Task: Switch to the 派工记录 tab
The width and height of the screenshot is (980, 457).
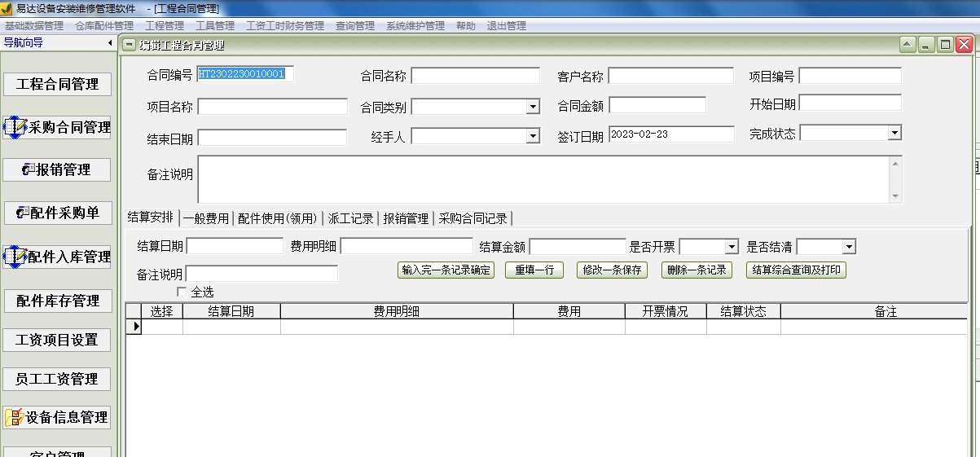Action: (x=350, y=218)
